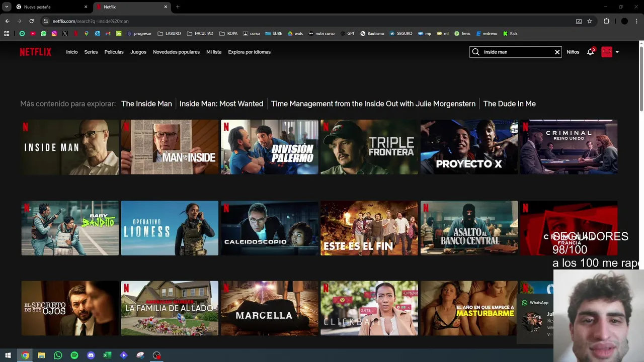Open the Operativo Lioness card
Viewport: 644px width, 362px height.
170,228
